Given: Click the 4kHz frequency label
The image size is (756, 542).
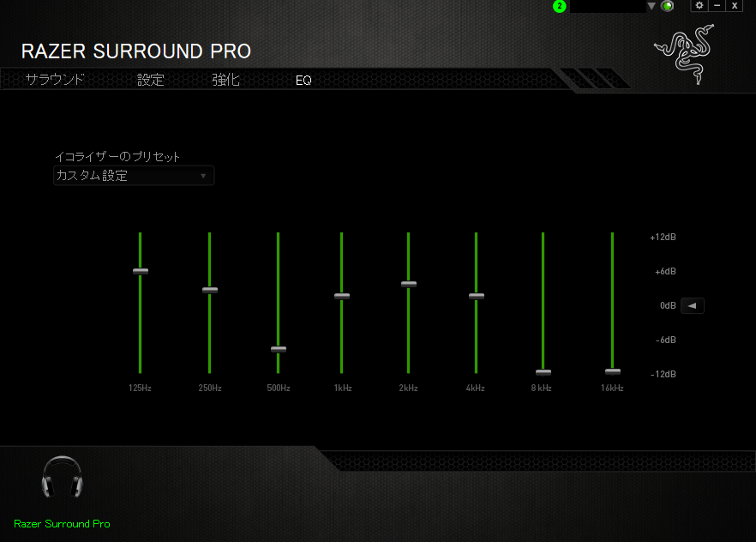Looking at the screenshot, I should (476, 388).
